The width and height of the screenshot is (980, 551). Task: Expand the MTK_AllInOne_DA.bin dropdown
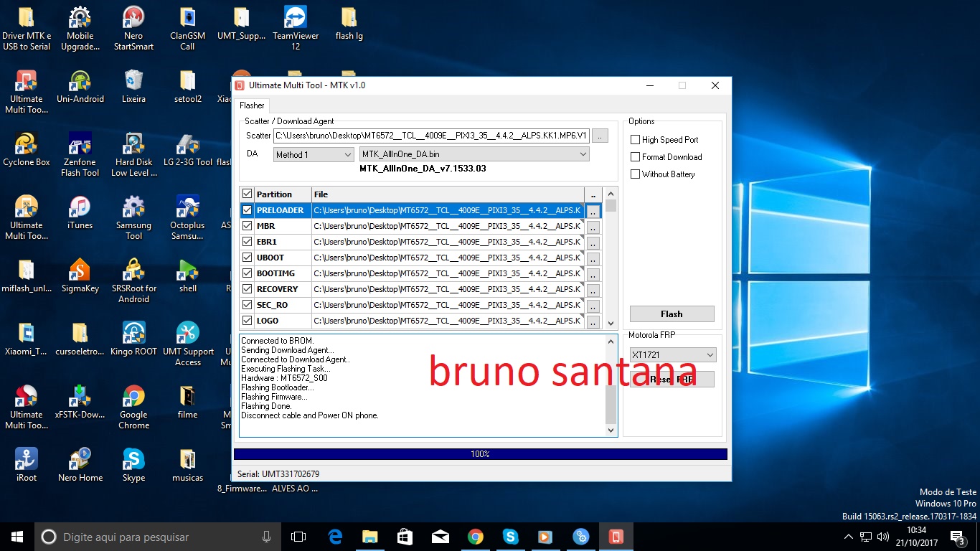tap(474, 154)
